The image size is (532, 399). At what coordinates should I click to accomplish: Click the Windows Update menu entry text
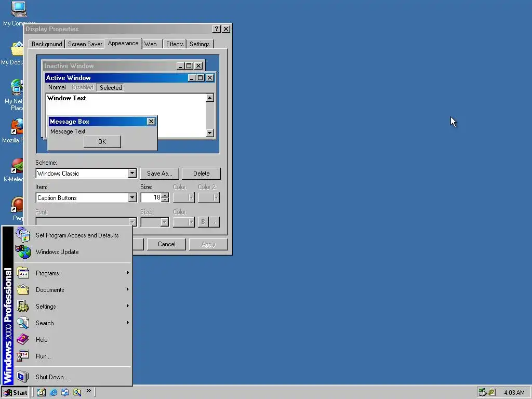coord(57,252)
